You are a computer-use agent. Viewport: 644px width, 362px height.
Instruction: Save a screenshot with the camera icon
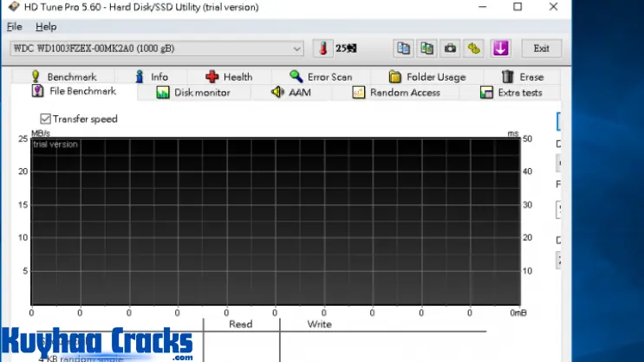coord(450,48)
